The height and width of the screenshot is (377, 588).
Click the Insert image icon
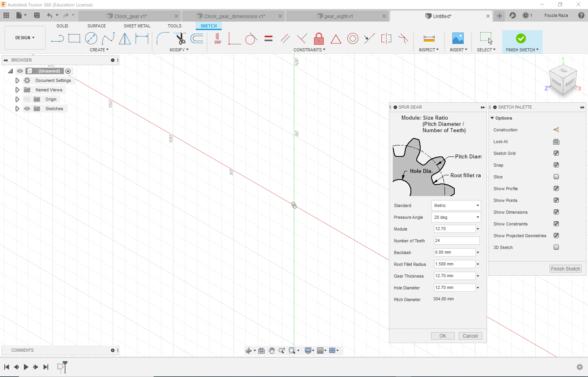458,38
